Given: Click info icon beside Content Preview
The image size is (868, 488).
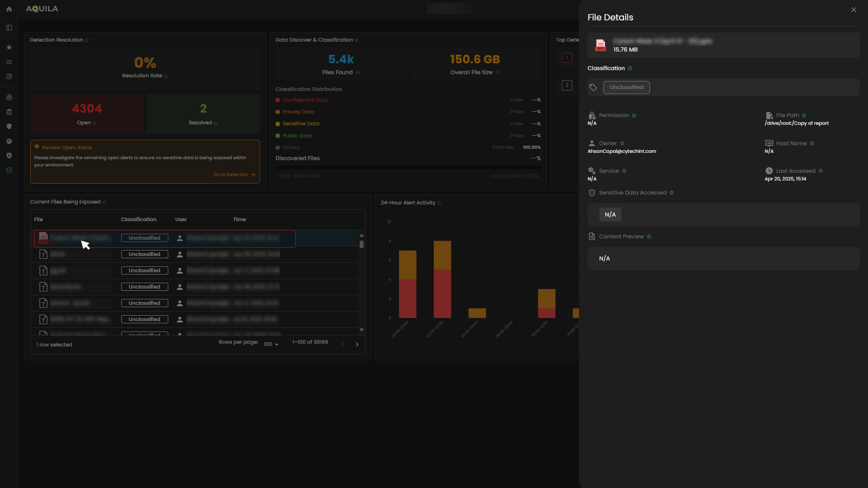Looking at the screenshot, I should (x=649, y=237).
